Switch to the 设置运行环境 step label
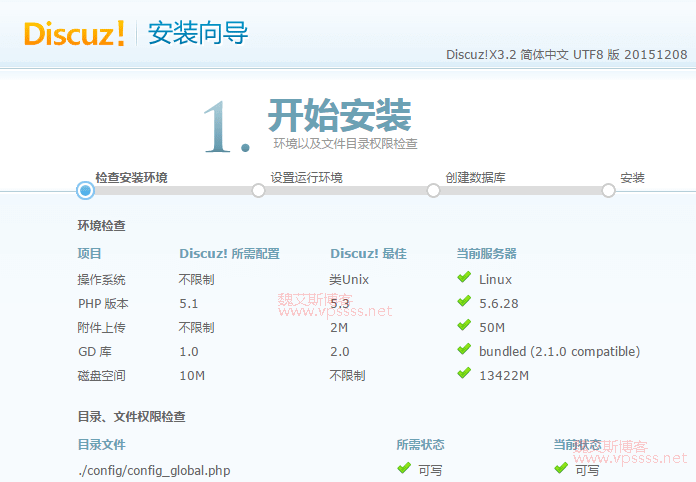The height and width of the screenshot is (482, 696). [x=306, y=178]
